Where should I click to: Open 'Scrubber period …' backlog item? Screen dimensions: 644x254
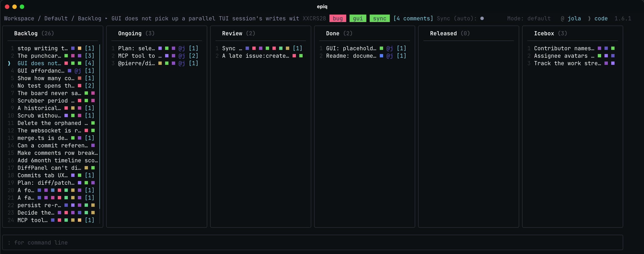[53, 100]
